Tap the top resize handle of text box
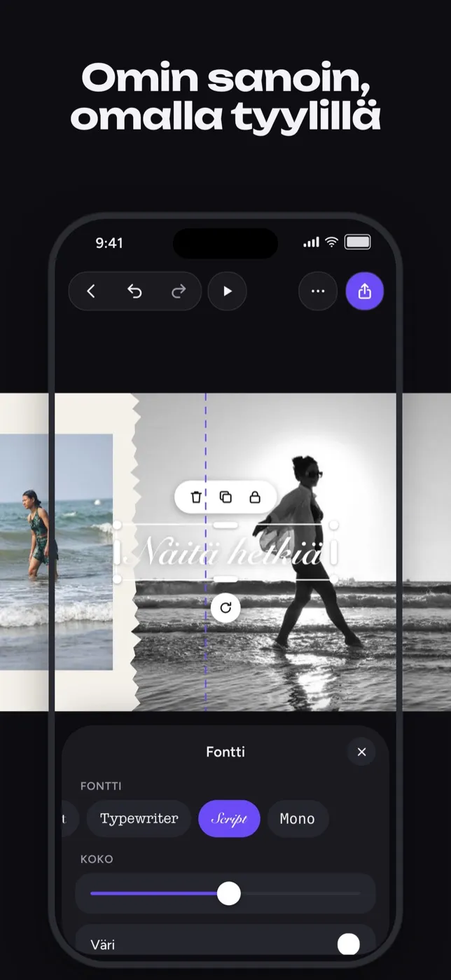Image resolution: width=451 pixels, height=980 pixels. coord(225,525)
